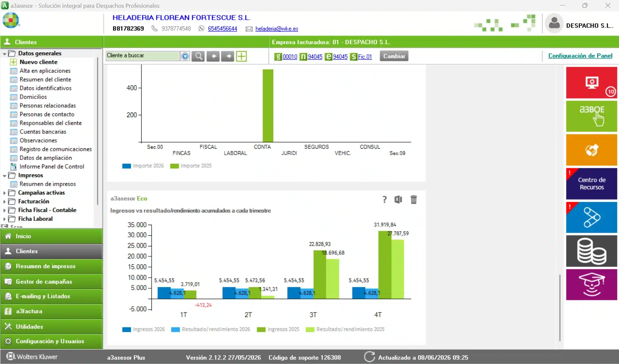
Task: Open the red remote support tile
Action: pos(591,83)
